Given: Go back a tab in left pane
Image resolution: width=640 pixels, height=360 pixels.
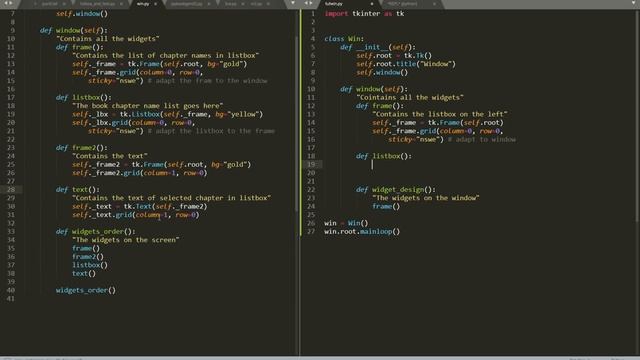Looking at the screenshot, I should click(x=6, y=3).
